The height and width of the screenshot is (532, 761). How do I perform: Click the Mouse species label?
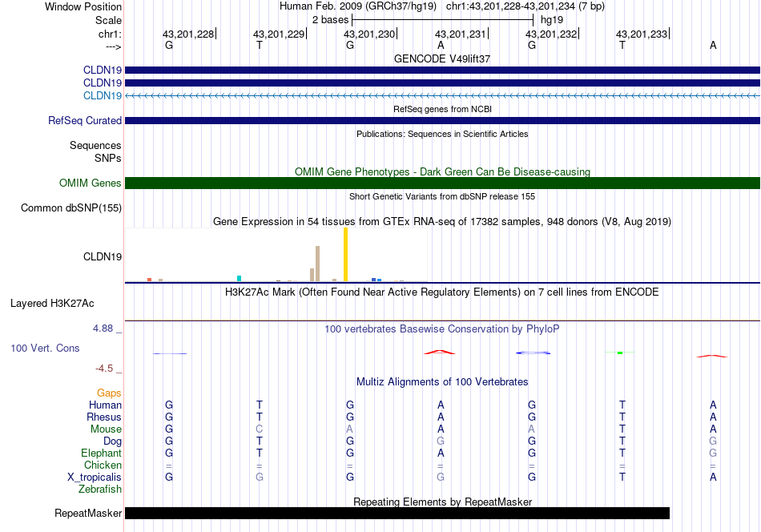[x=106, y=429]
